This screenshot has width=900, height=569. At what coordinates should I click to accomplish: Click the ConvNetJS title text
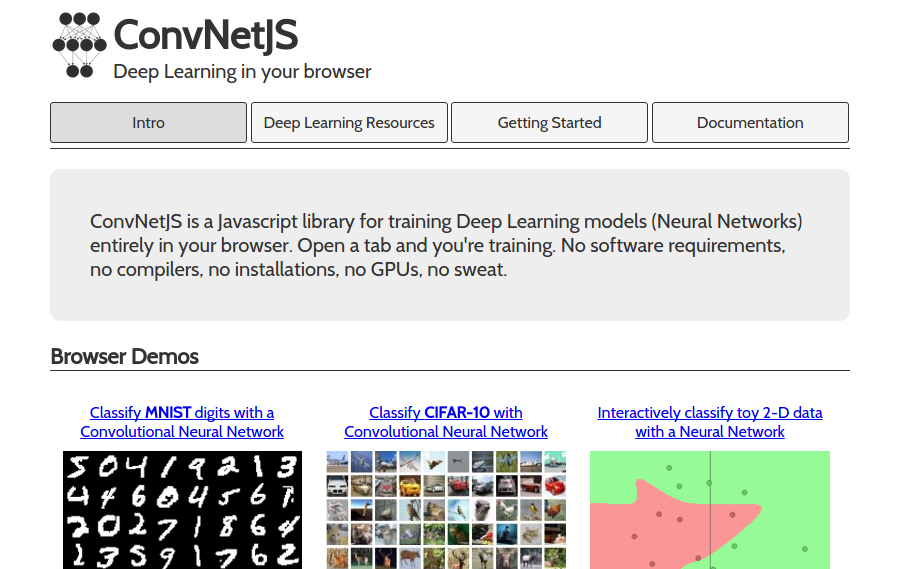[206, 35]
